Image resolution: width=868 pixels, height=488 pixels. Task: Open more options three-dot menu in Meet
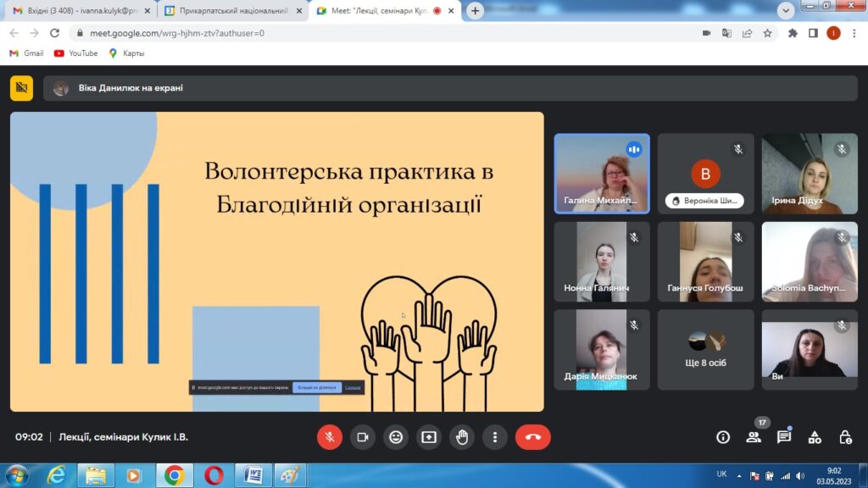coord(495,437)
